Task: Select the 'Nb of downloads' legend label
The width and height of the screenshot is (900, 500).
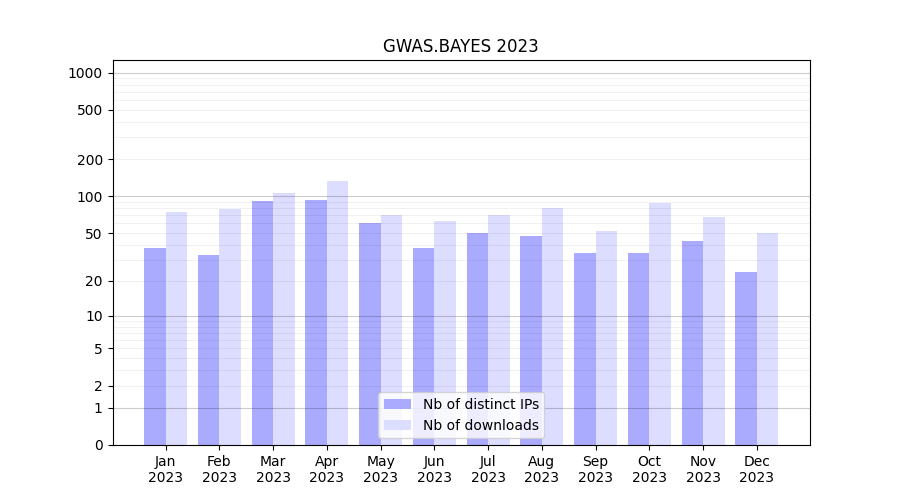Action: (480, 425)
